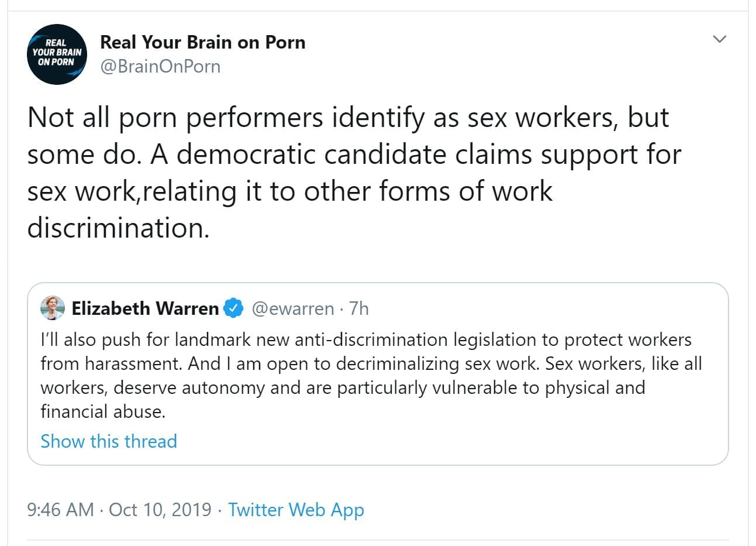The image size is (756, 546).
Task: Open the Real Your Brain on Porn display name
Action: click(x=202, y=42)
